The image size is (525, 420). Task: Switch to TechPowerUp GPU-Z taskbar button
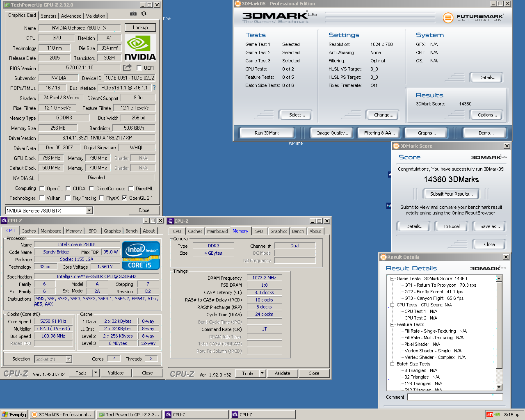click(129, 415)
